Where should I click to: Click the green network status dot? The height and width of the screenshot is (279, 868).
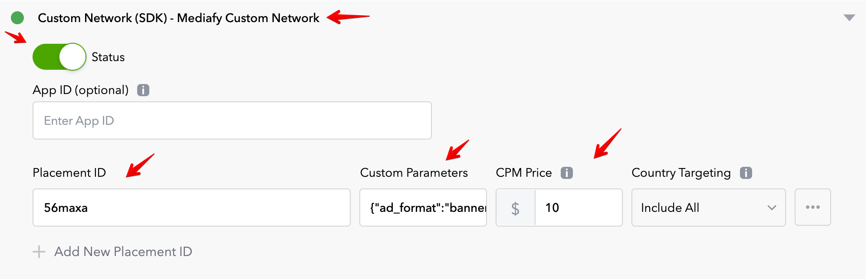click(17, 18)
